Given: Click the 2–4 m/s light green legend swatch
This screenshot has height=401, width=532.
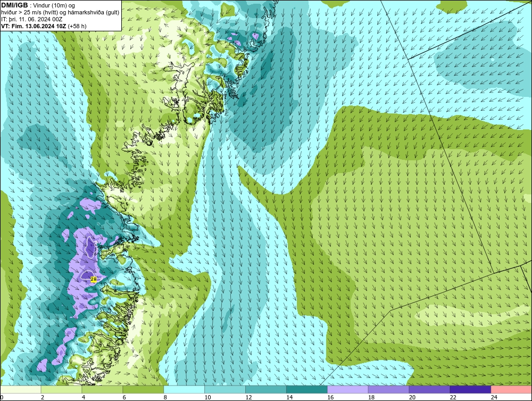Looking at the screenshot, I should (x=61, y=389).
